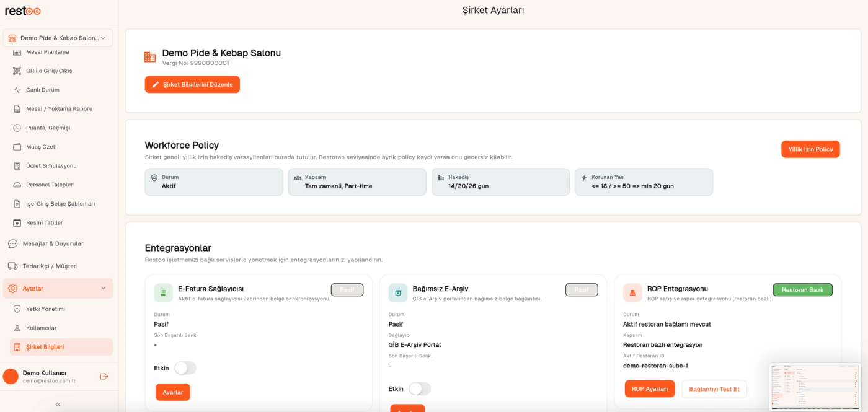Click the Mesajlar & Duyurular chat icon
This screenshot has width=868, height=412.
click(12, 243)
